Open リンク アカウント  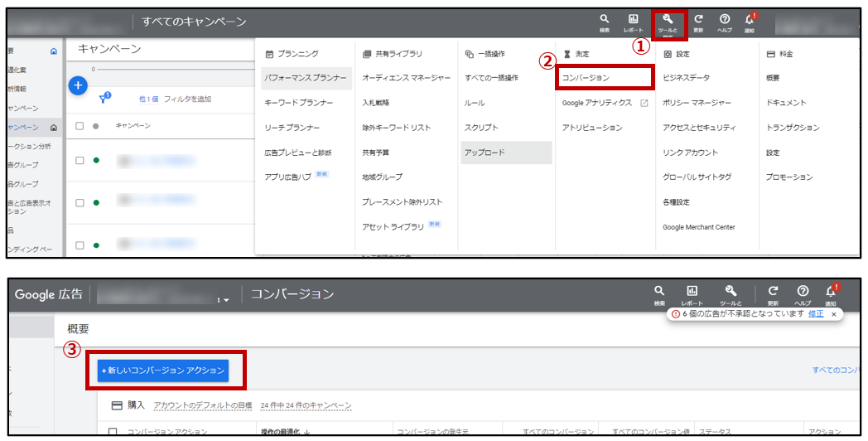click(690, 153)
